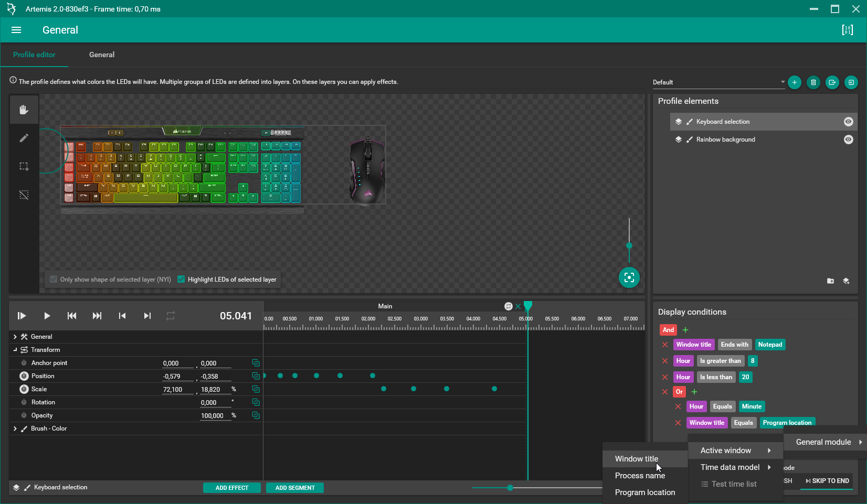Open Active window submenu
The image size is (867, 504).
[735, 451]
